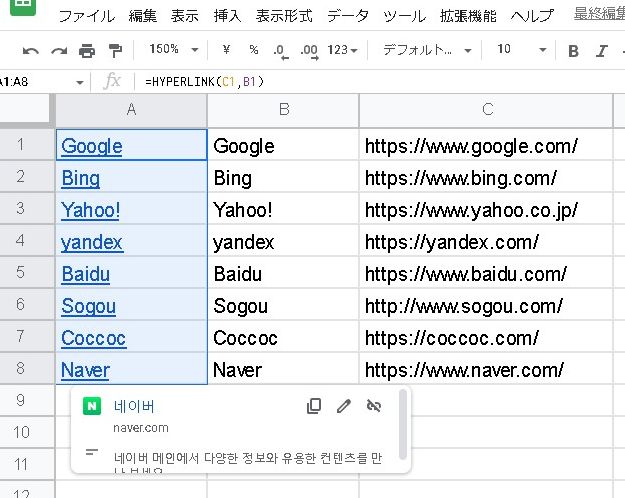Click Naver green N favicon
The image size is (625, 498).
92,406
